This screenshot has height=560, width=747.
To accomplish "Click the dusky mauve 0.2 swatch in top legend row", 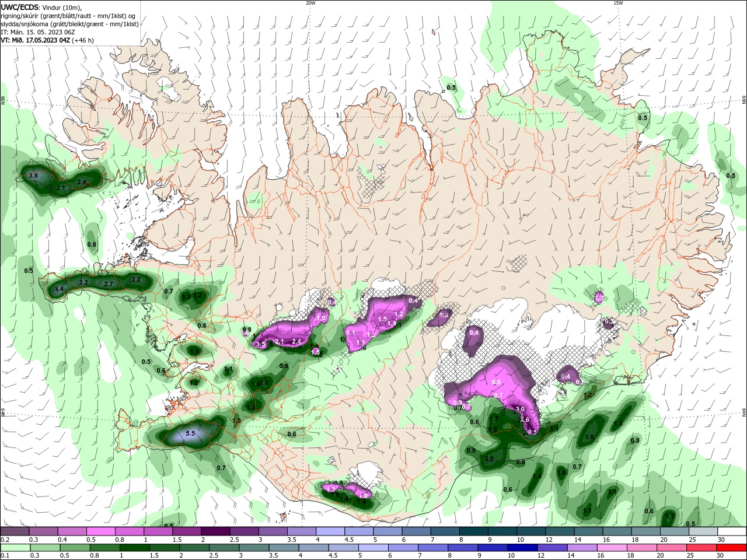I will coord(14,531).
